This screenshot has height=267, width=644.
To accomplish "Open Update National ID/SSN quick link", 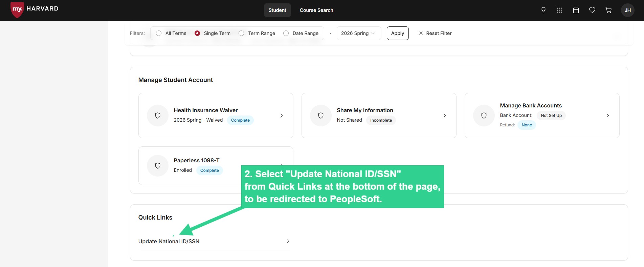I will [215, 241].
